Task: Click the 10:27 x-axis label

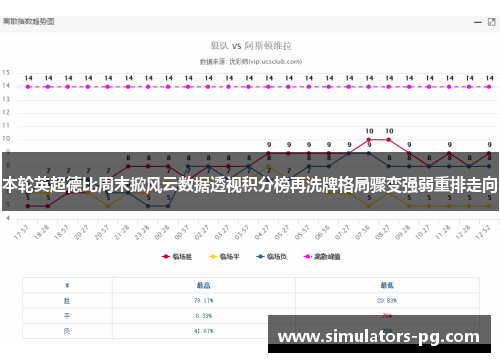Action: [423, 232]
